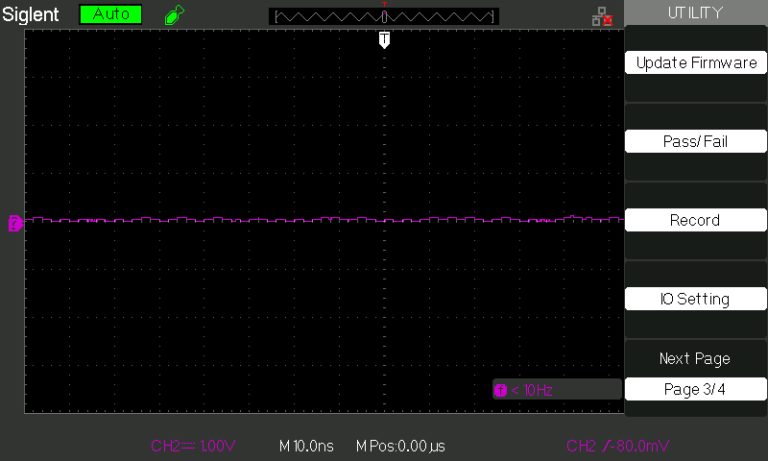
Task: Open the Pass/Fail menu option
Action: pos(696,142)
